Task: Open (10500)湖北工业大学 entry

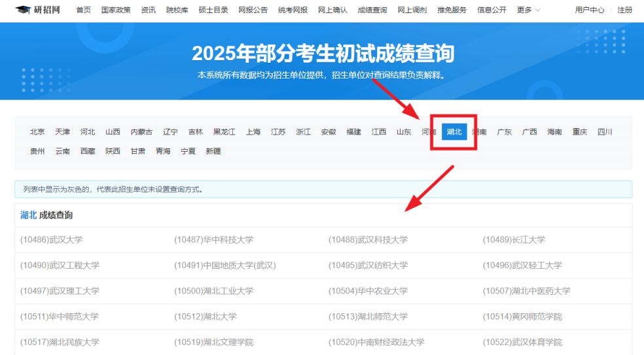Action: click(x=213, y=291)
